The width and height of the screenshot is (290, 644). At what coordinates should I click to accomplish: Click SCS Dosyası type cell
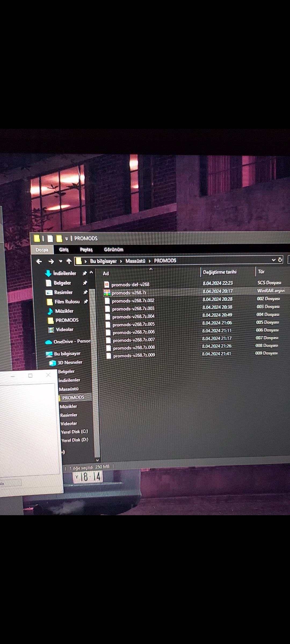(269, 283)
